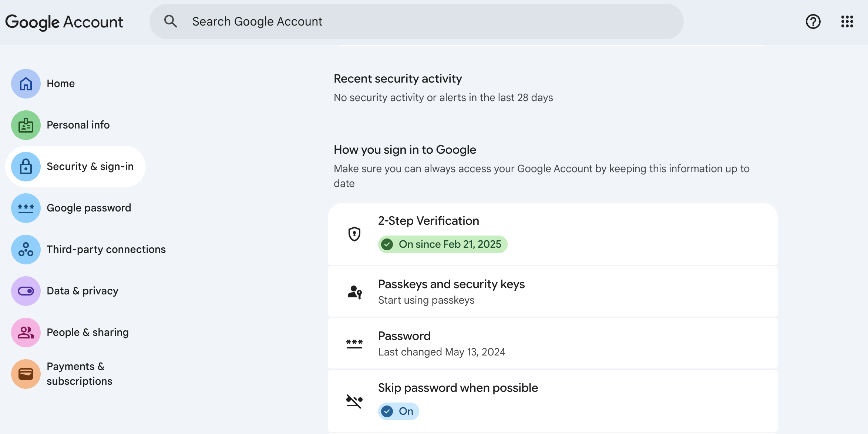
Task: Click the People & sharing icon
Action: [26, 333]
